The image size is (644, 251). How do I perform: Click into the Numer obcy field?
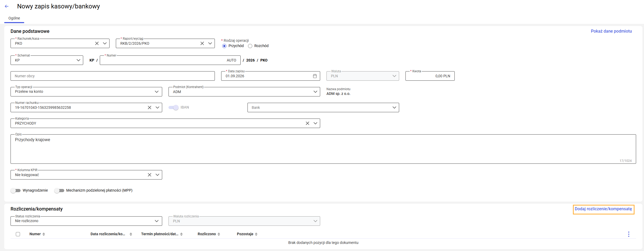113,76
